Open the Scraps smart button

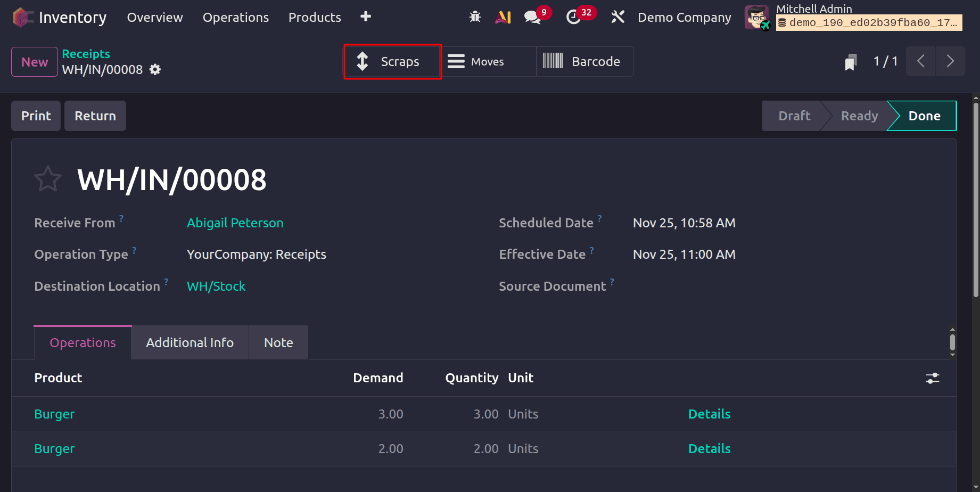(x=392, y=61)
